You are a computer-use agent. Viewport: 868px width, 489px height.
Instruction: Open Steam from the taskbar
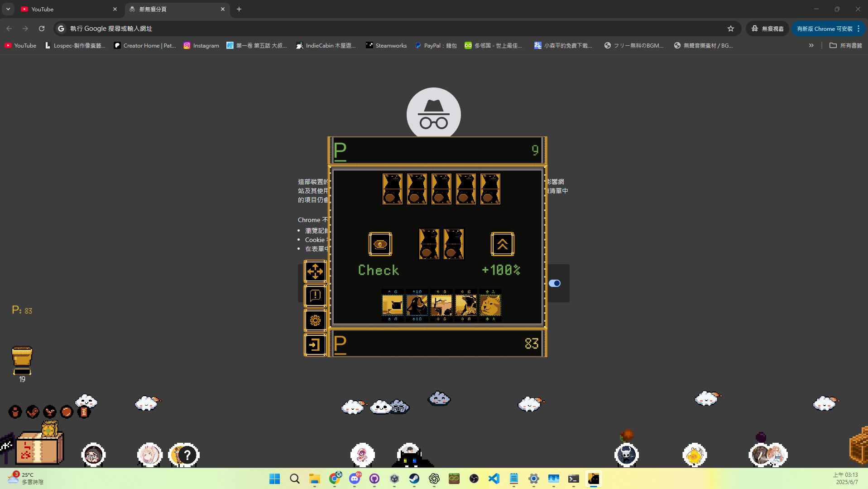point(414,479)
